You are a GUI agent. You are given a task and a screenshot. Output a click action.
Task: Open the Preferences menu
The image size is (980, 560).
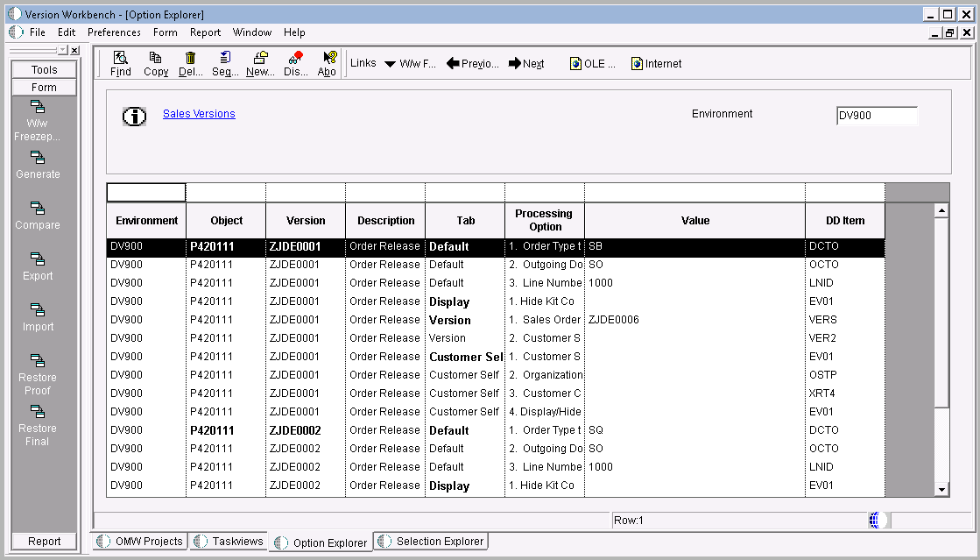114,32
